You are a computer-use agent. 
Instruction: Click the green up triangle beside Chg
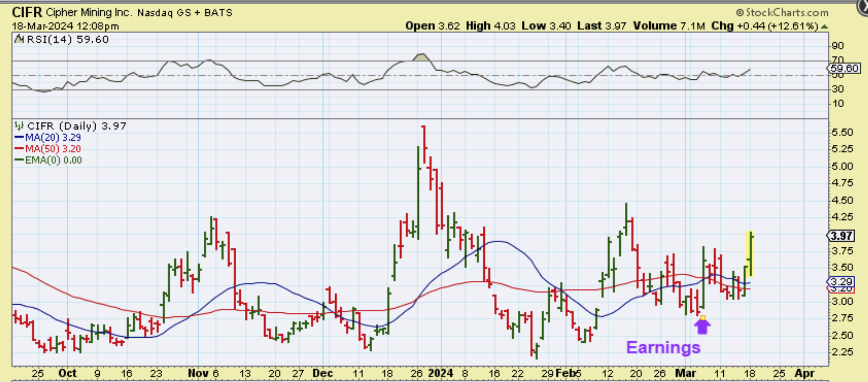pos(824,27)
